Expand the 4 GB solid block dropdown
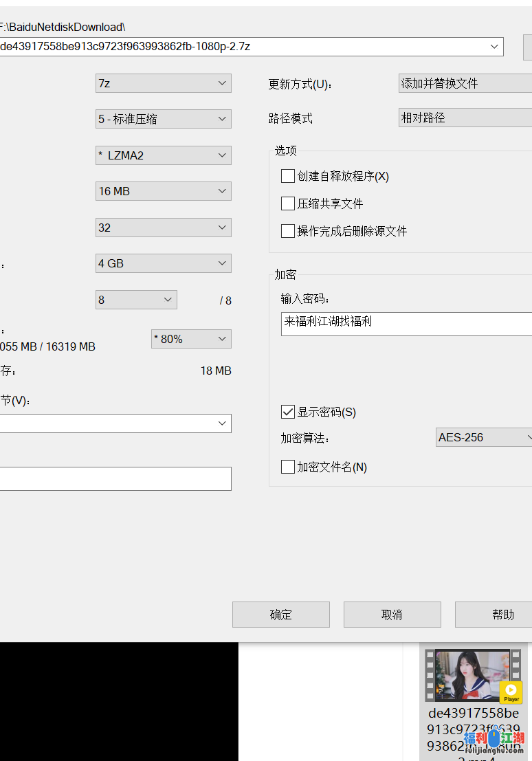The height and width of the screenshot is (761, 532). (x=163, y=263)
